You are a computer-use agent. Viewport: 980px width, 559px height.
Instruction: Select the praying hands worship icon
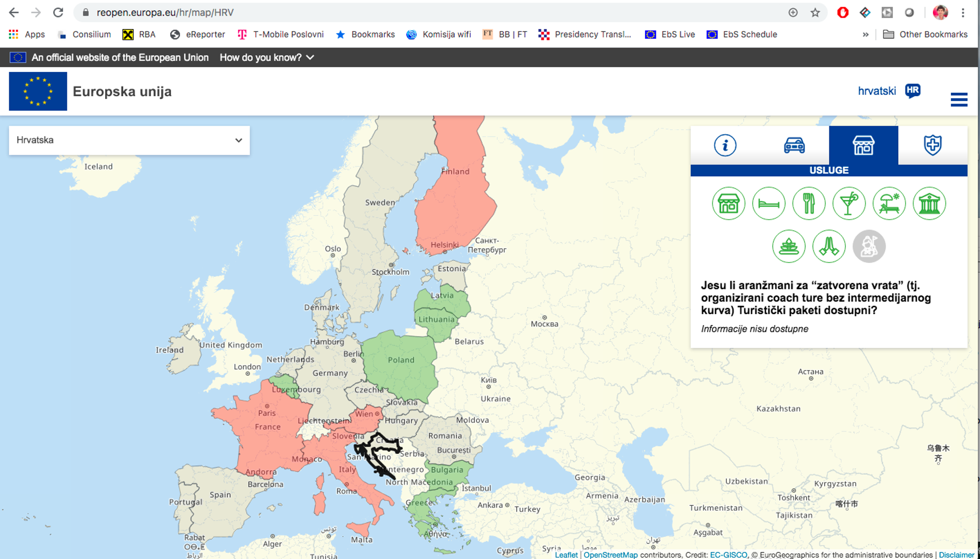829,246
